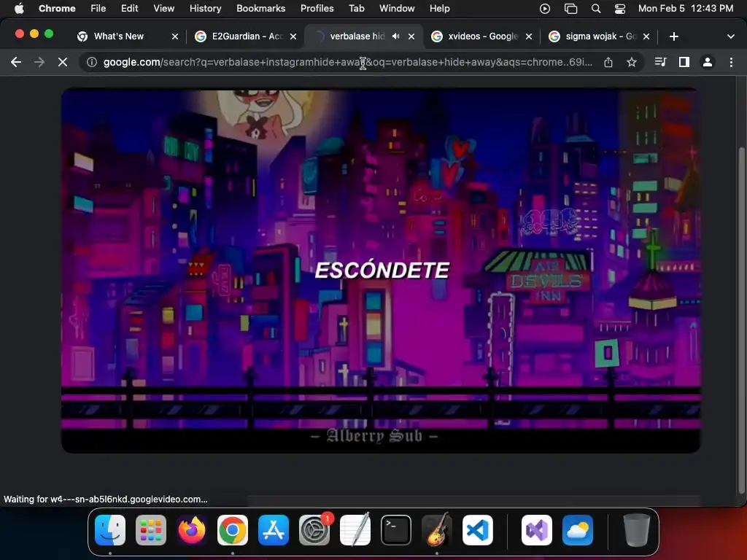Viewport: 747px width, 560px height.
Task: Launch Firefox from the Dock
Action: tap(192, 530)
